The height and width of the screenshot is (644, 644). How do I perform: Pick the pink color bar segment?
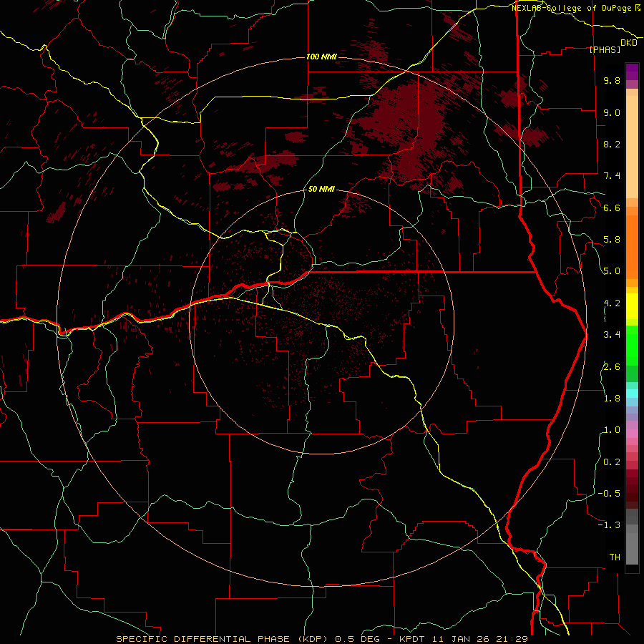[632, 434]
